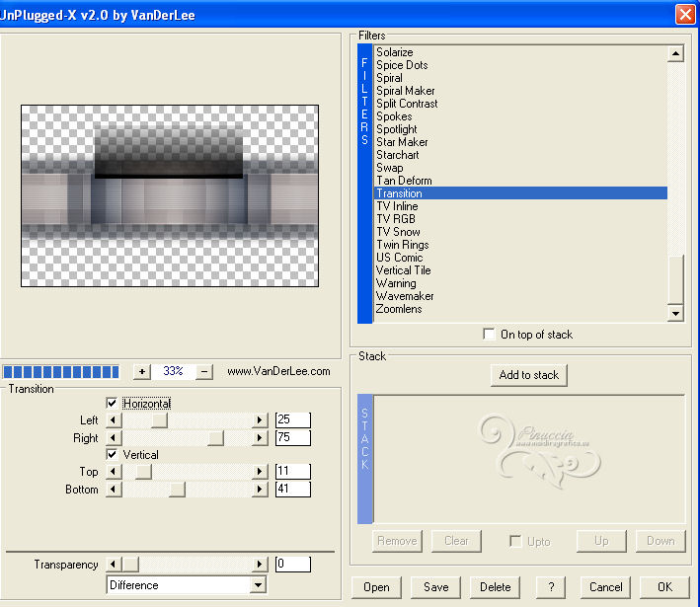This screenshot has height=607, width=700.
Task: Select Transition filter
Action: (520, 193)
